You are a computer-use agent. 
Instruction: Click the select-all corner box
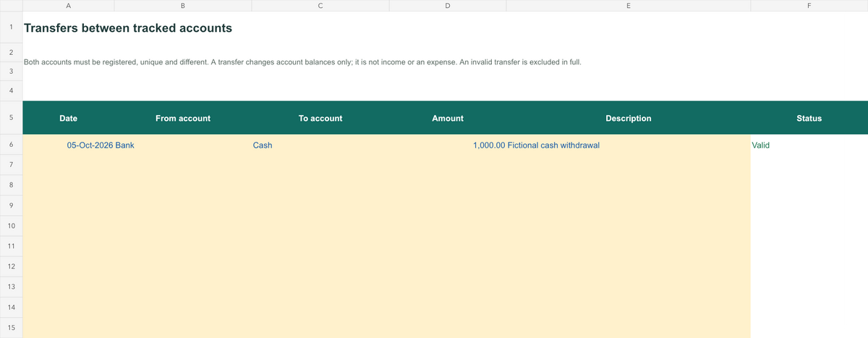(11, 6)
